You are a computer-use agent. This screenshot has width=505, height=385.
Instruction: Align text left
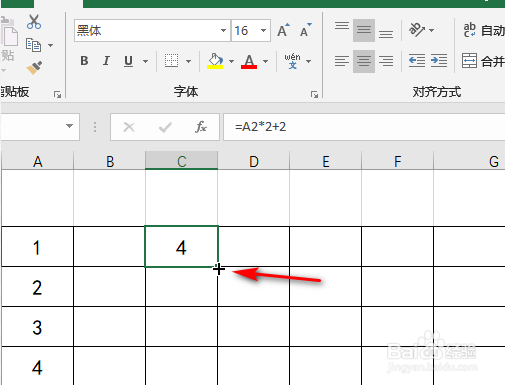point(342,61)
